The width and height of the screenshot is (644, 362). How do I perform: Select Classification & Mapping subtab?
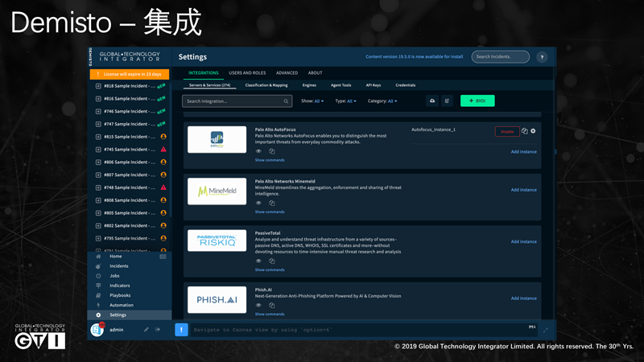266,85
